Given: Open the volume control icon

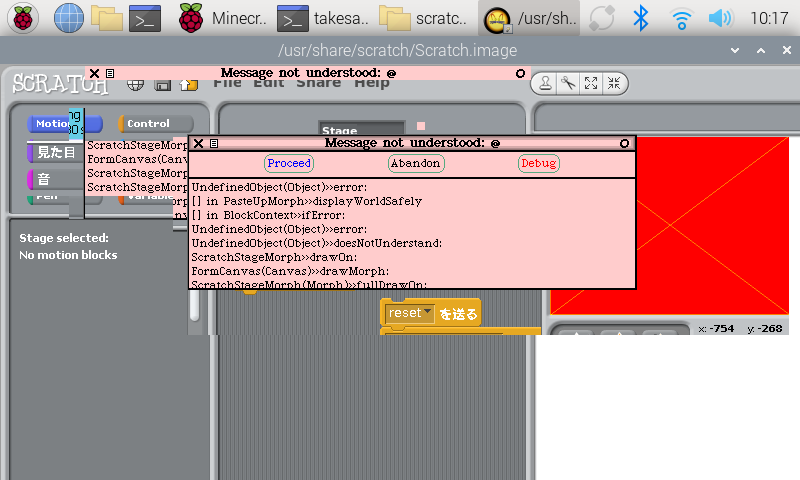Looking at the screenshot, I should tap(720, 18).
